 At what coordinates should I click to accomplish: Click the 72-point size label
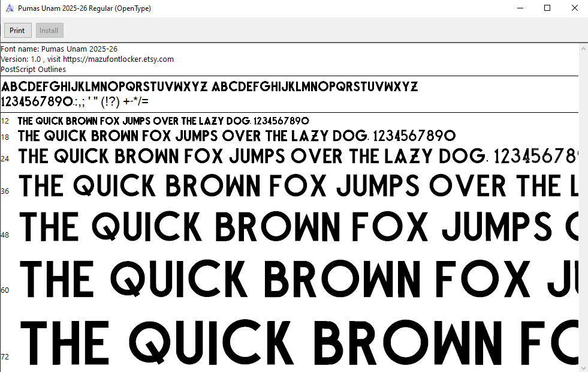[5, 357]
